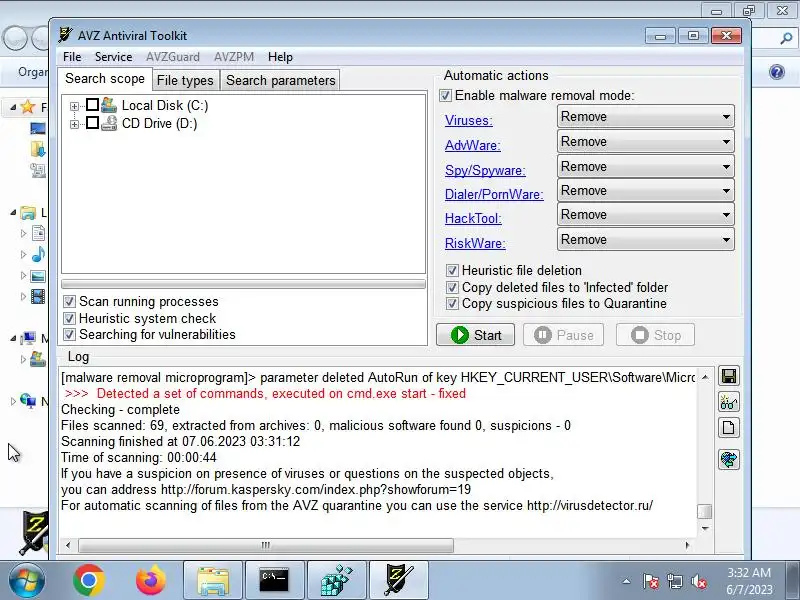800x600 pixels.
Task: Check the Local Disk (C:) checkbox
Action: point(92,105)
